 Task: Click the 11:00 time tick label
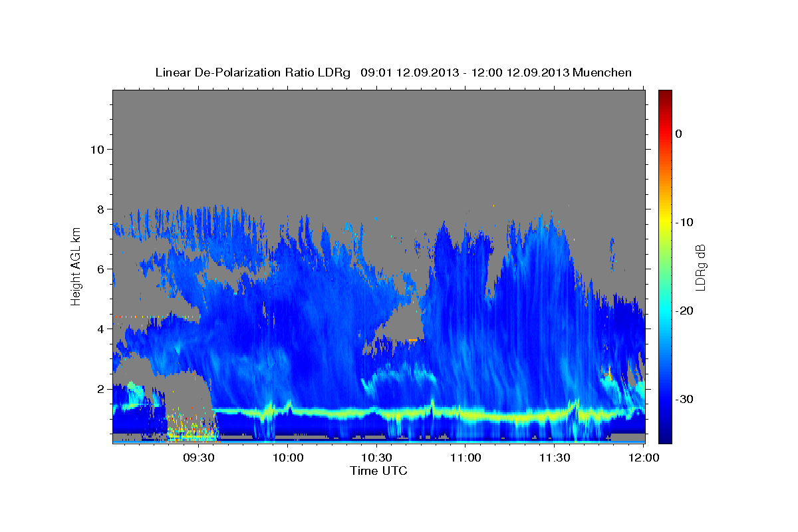465,458
